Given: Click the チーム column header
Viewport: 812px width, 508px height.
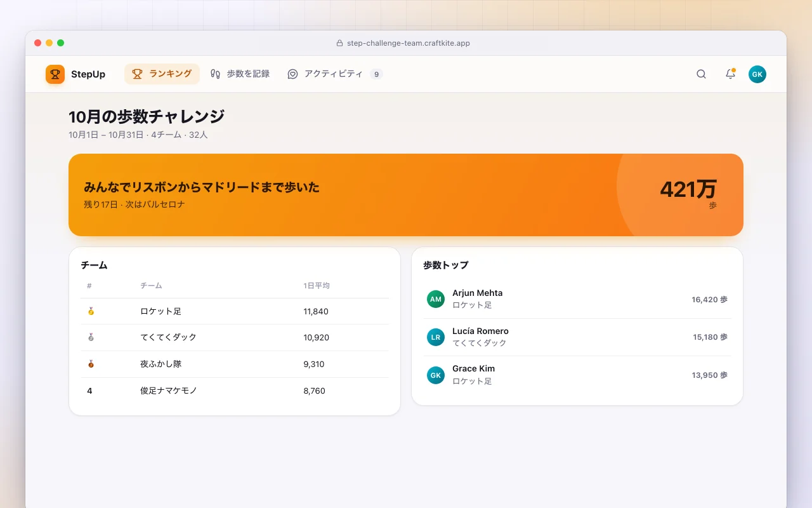Looking at the screenshot, I should 151,286.
